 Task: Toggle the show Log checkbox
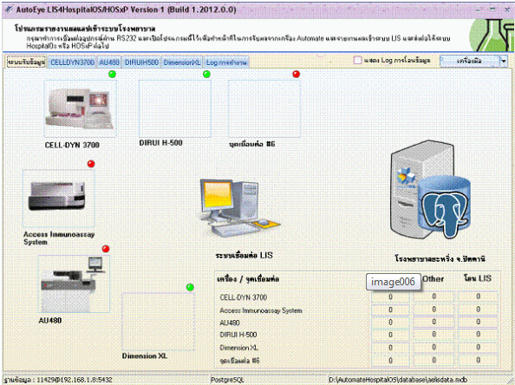(x=357, y=60)
